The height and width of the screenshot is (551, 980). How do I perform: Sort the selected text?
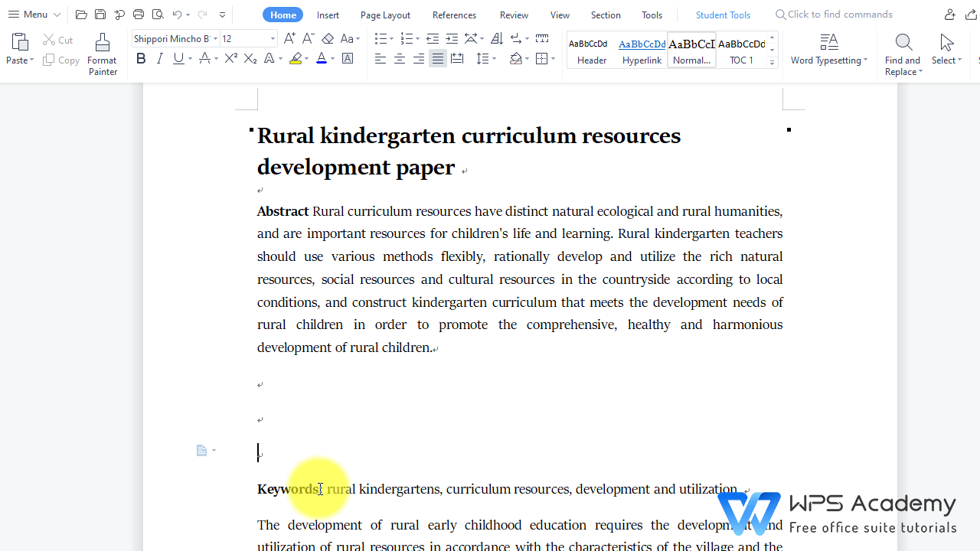pos(497,38)
